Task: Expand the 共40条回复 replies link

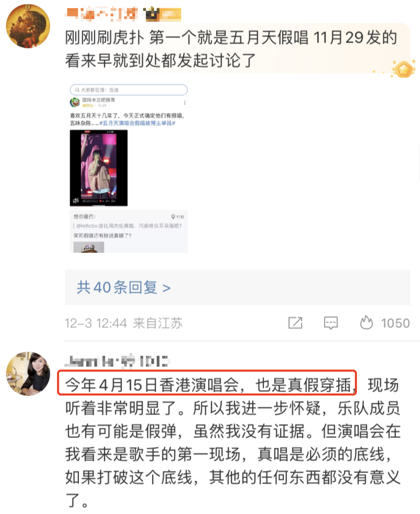Action: [x=123, y=288]
